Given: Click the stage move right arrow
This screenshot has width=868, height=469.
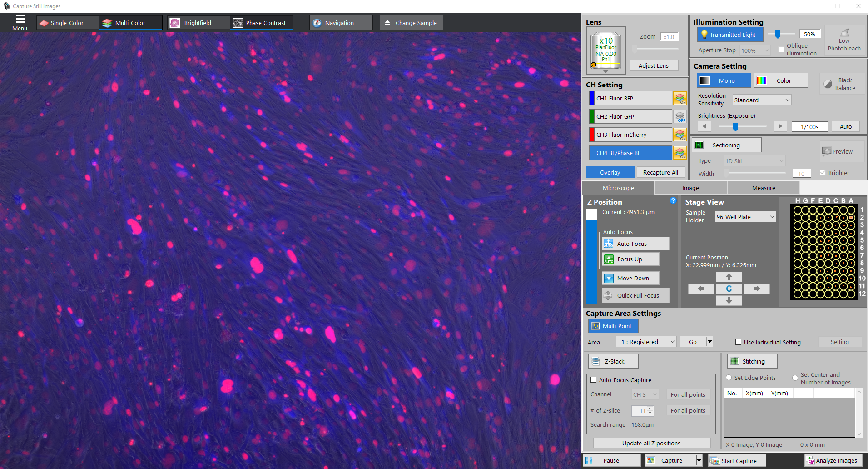Looking at the screenshot, I should click(x=757, y=289).
